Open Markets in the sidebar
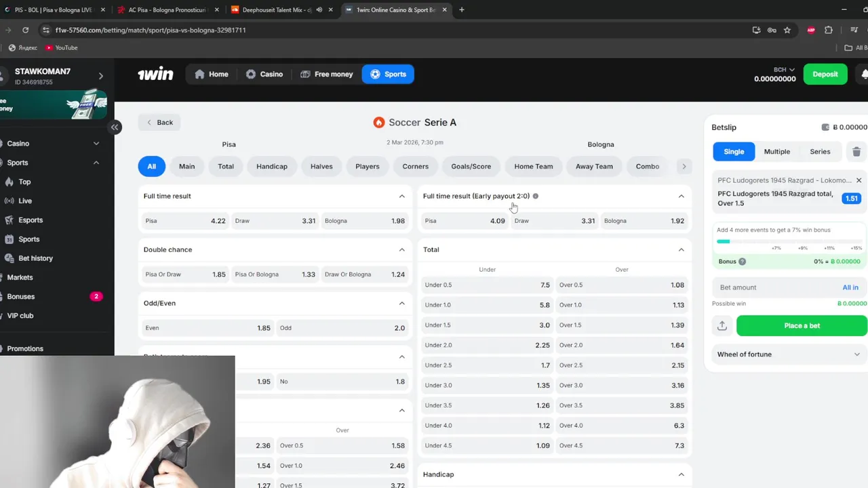The height and width of the screenshot is (488, 868). tap(20, 277)
